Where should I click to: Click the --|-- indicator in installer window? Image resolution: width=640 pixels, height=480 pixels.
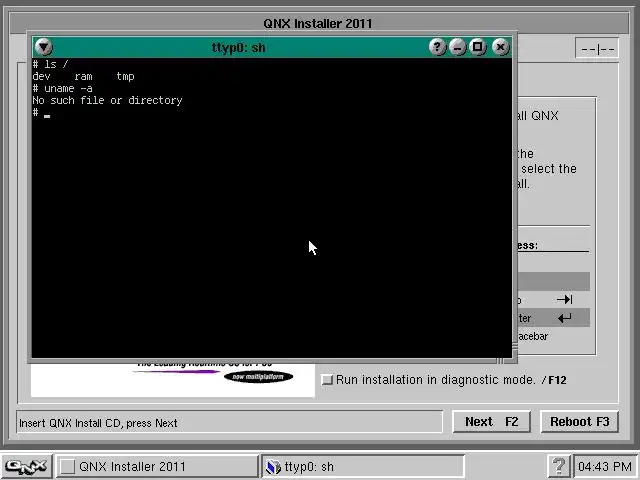pos(598,49)
